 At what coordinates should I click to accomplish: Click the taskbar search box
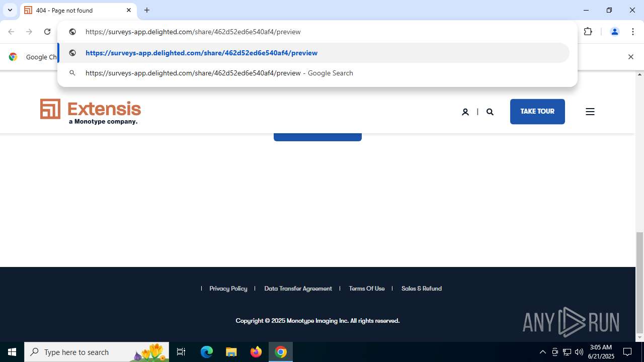[x=97, y=352]
